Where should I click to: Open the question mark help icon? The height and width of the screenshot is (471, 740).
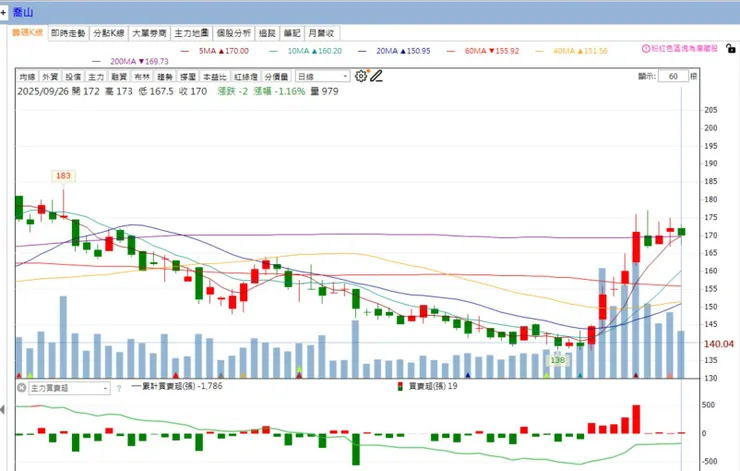119,388
